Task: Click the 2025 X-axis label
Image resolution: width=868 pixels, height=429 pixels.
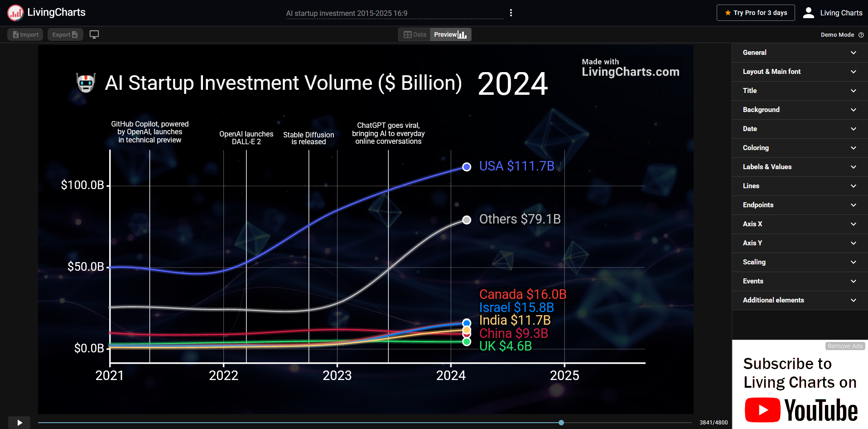Action: 564,375
